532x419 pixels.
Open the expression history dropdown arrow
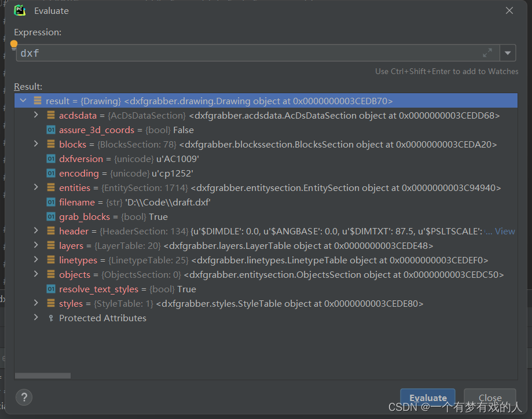coord(508,53)
